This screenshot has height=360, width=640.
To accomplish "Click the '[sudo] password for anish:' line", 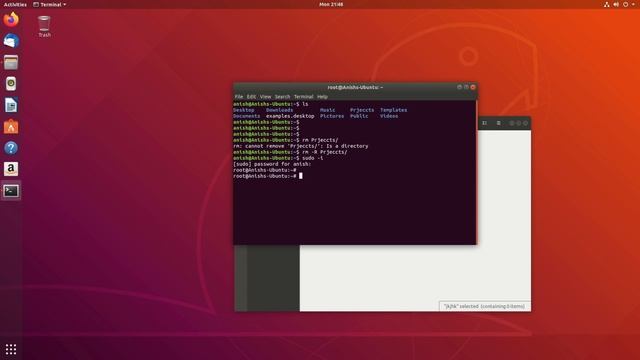I will pos(272,164).
